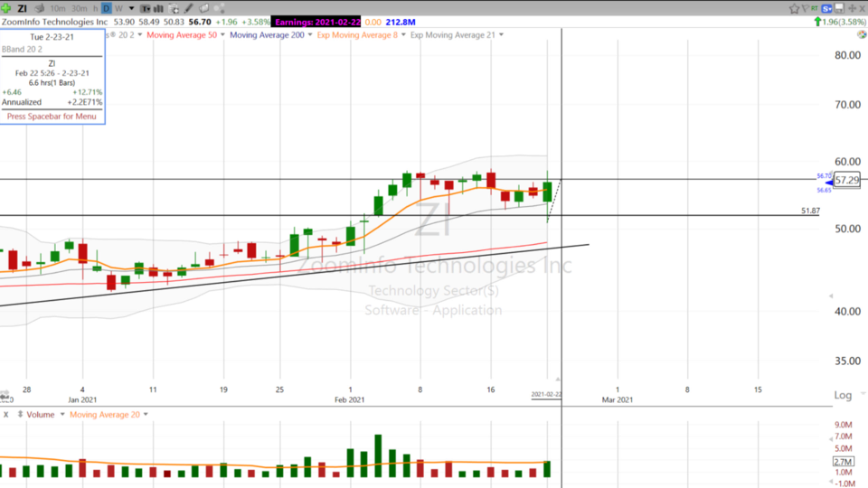Viewport: 868px width, 488px height.
Task: Click the Mar 2021 axis label
Action: click(618, 399)
